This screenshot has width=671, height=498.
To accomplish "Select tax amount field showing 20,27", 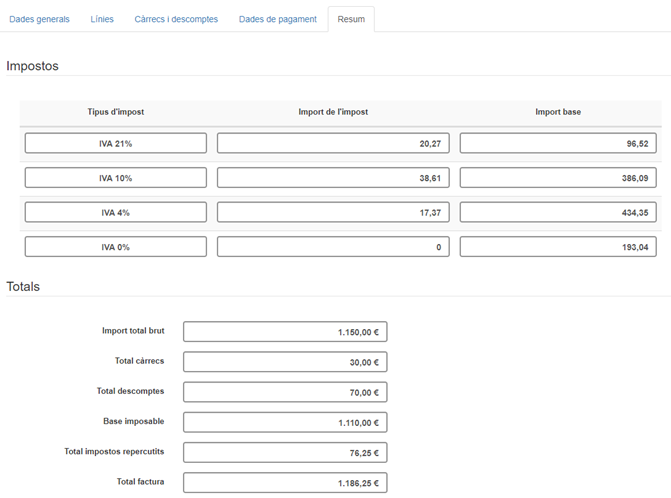I will coord(333,143).
